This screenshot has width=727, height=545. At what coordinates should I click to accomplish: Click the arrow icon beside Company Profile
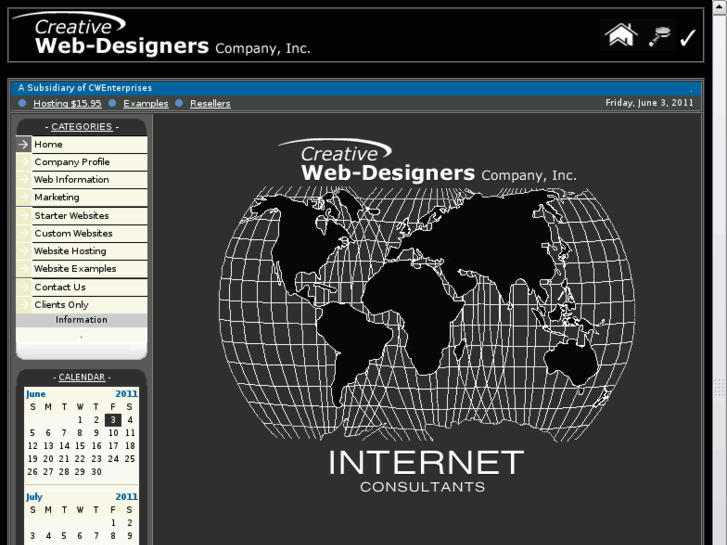(24, 162)
